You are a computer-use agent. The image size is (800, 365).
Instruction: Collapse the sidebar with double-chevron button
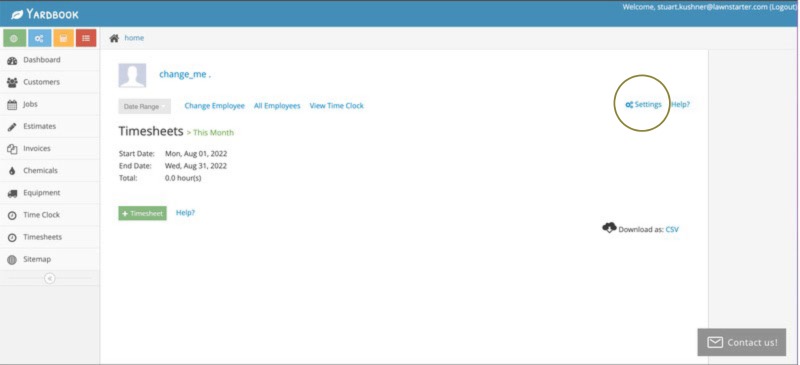(49, 278)
